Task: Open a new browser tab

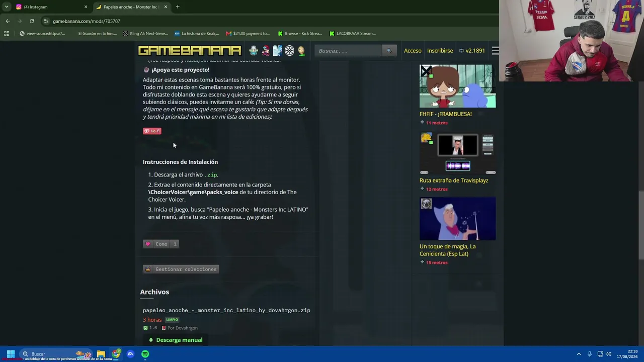Action: tap(178, 7)
